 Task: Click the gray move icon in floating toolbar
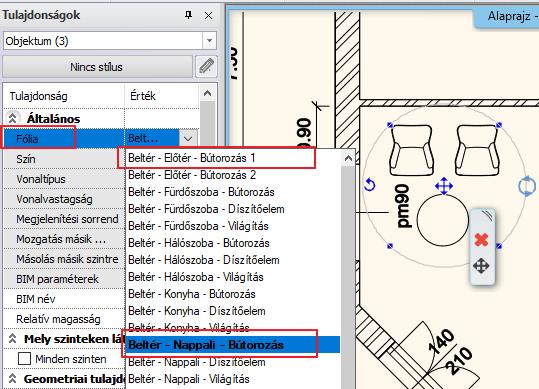[481, 266]
